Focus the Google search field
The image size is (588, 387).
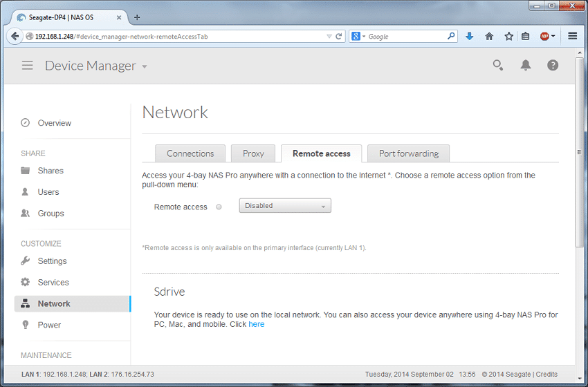pos(407,37)
